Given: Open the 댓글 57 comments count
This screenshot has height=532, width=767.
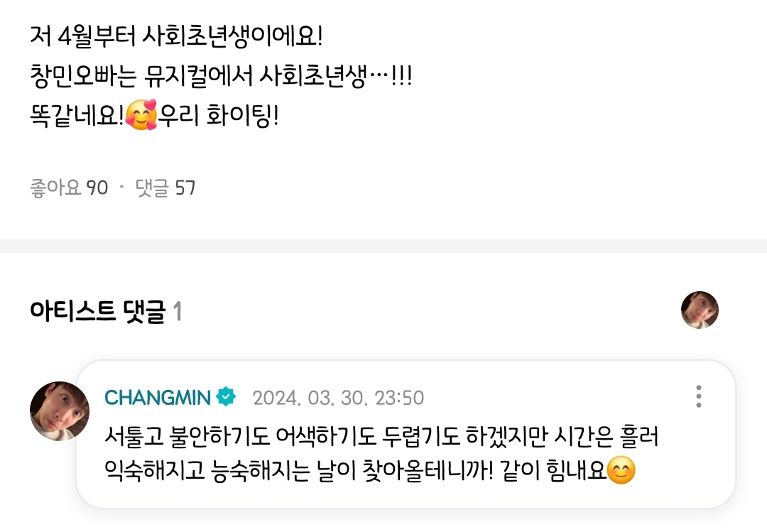Looking at the screenshot, I should point(165,188).
